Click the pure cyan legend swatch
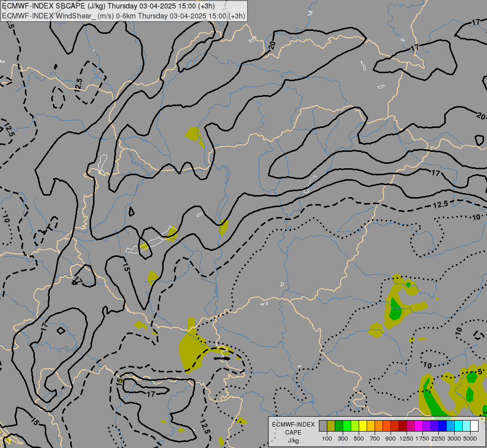 click(x=459, y=426)
